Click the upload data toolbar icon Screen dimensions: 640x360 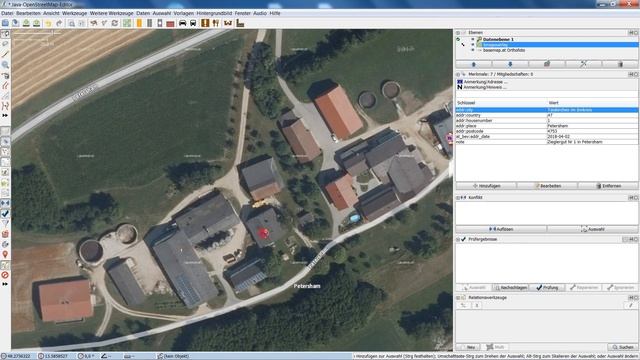pos(36,23)
